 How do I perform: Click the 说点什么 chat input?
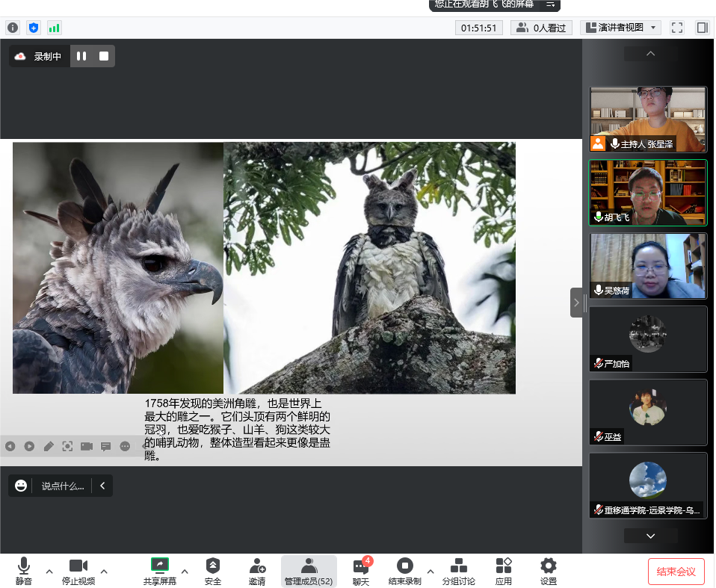(x=63, y=486)
